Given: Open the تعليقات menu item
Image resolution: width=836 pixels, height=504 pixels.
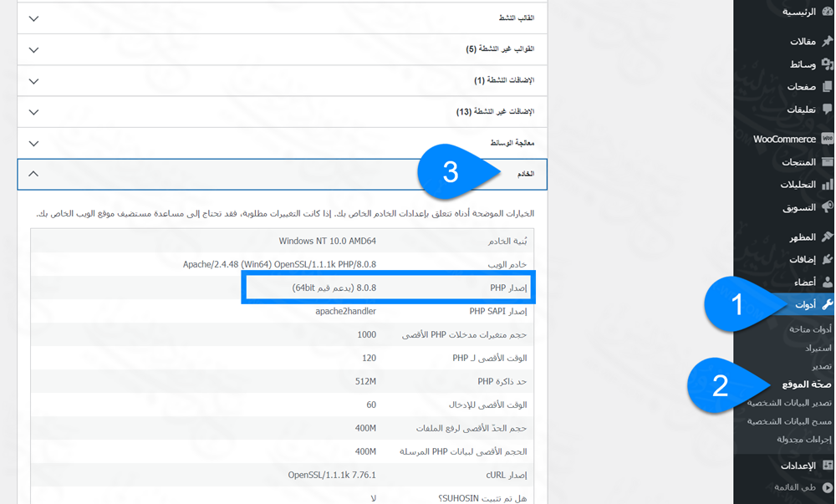Looking at the screenshot, I should (802, 109).
